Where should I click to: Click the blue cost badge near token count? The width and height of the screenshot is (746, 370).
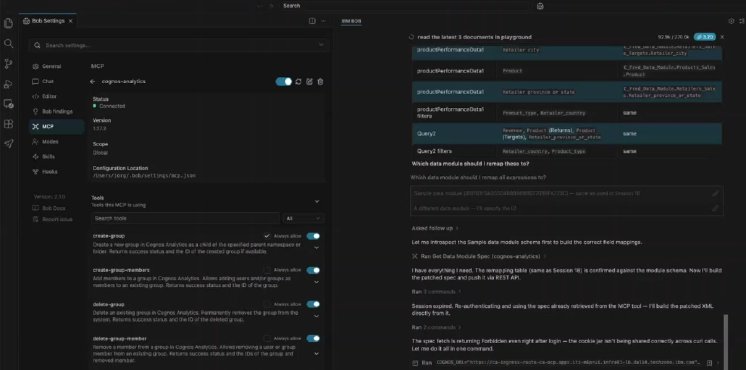pos(705,37)
